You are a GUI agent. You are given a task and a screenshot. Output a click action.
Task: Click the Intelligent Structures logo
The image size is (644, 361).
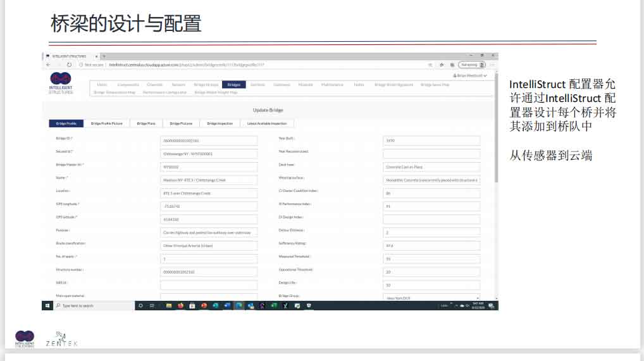(61, 84)
